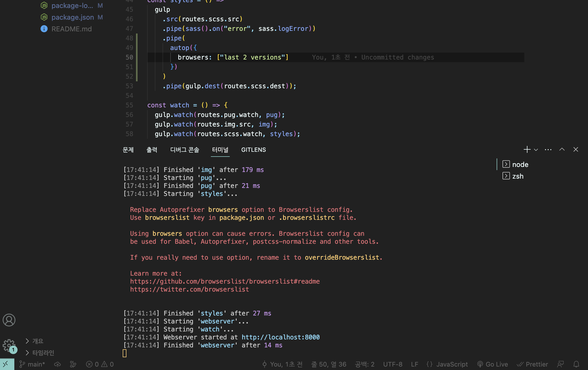Click the errors and warnings indicator

pos(100,364)
